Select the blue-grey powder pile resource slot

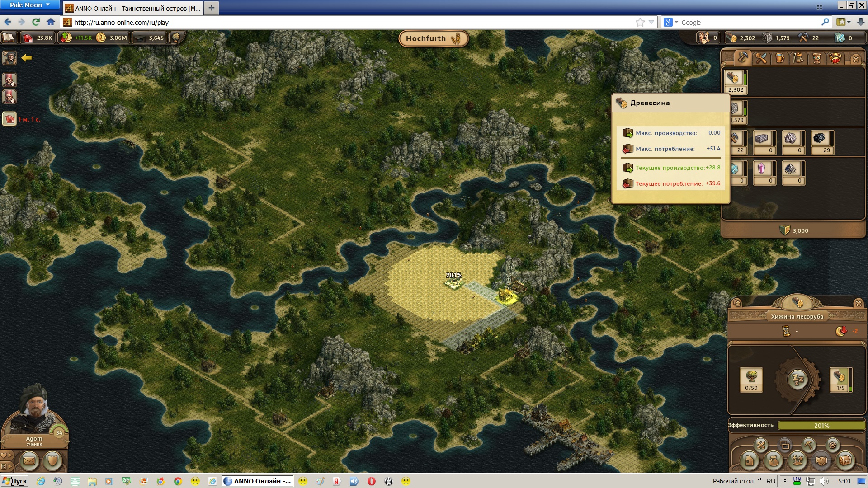(793, 173)
